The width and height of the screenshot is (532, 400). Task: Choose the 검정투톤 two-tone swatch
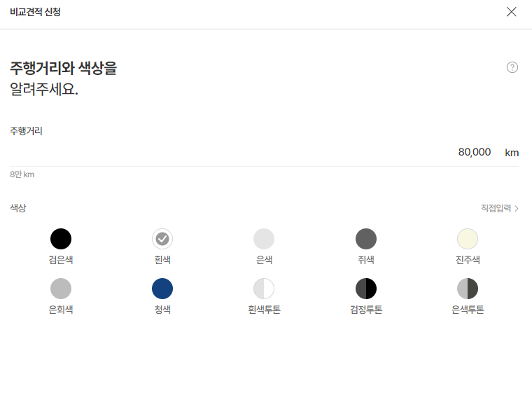[x=366, y=289]
